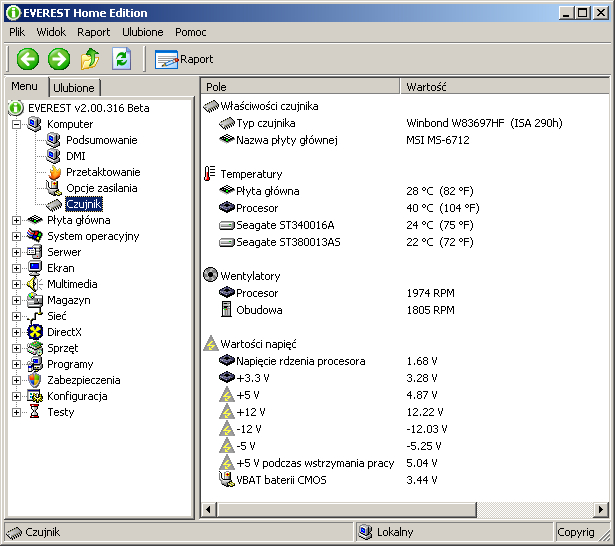615x546 pixels.
Task: Expand the Testy tree node
Action: [16, 412]
